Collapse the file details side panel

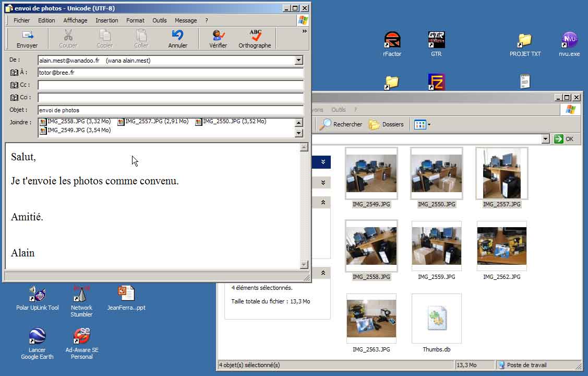(x=323, y=273)
